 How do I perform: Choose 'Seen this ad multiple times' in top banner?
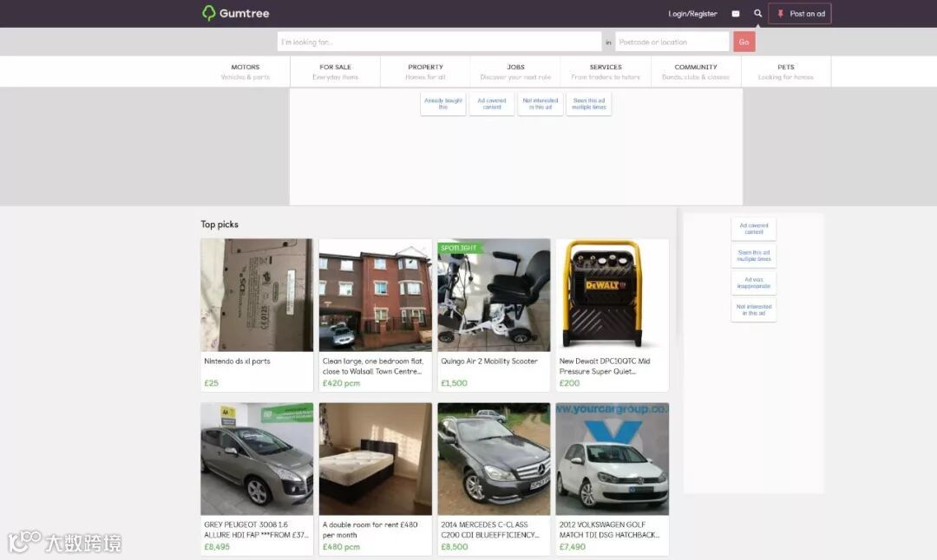[588, 104]
